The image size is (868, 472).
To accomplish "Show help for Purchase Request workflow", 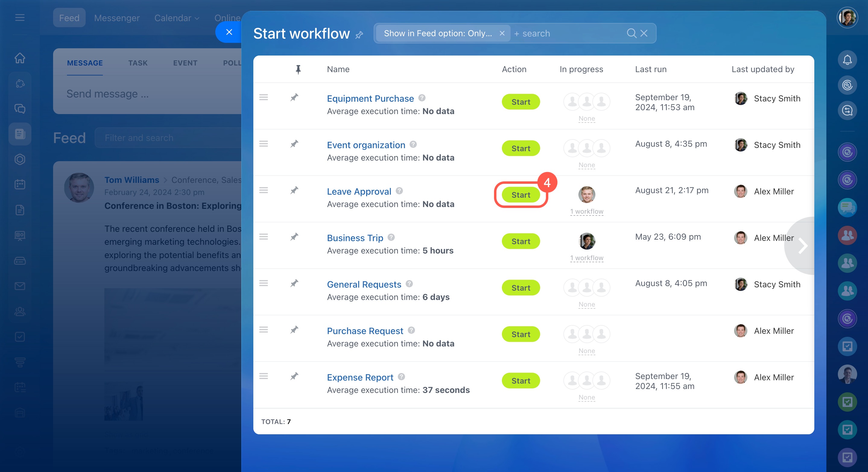I will [x=411, y=330].
